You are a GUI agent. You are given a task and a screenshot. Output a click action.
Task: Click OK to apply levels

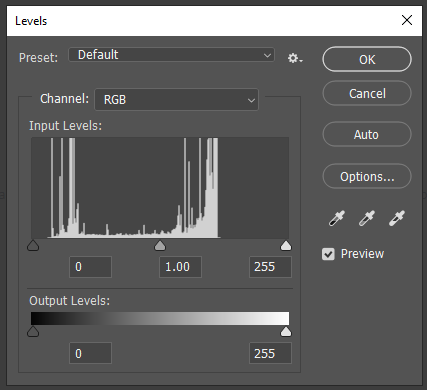point(367,59)
